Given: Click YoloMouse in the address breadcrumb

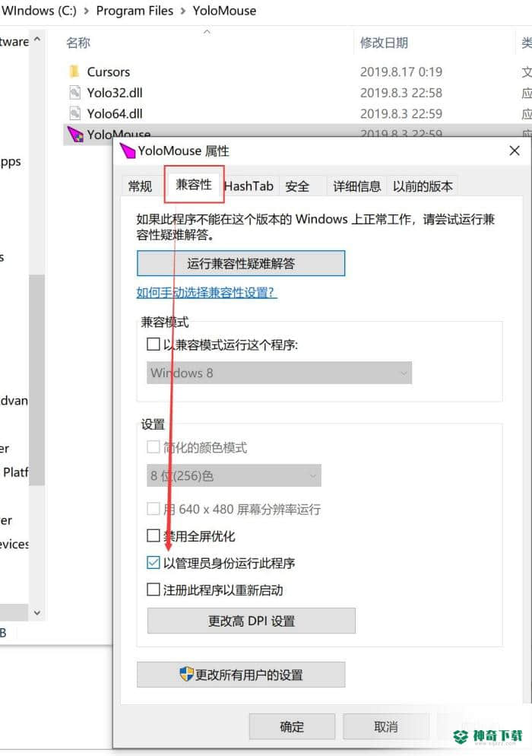Looking at the screenshot, I should point(224,11).
